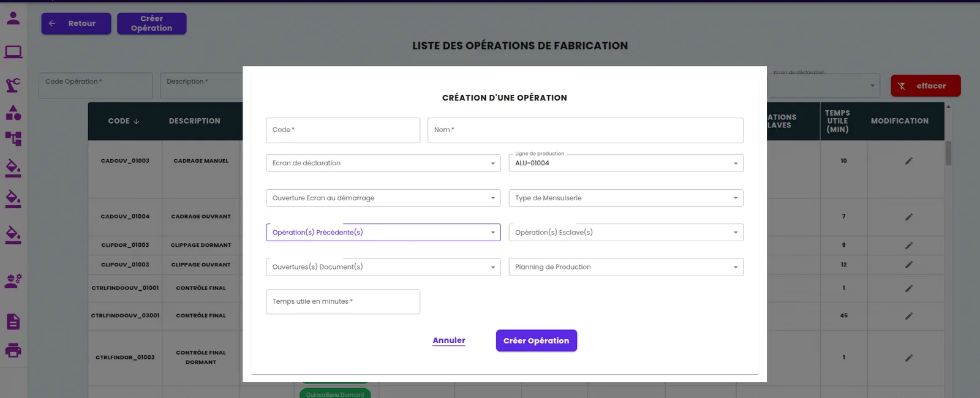Expand the Ouvertures(s) Document(s) dropdown
The width and height of the screenshot is (980, 398).
383,267
